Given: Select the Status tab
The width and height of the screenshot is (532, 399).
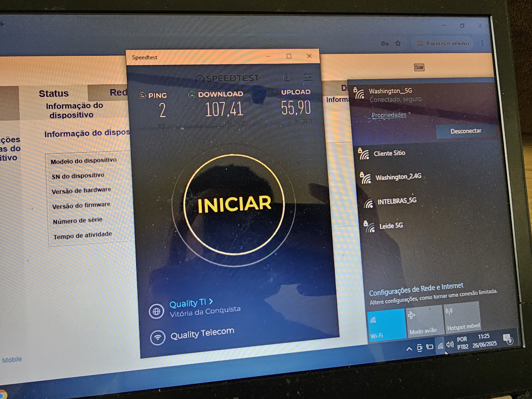Looking at the screenshot, I should pyautogui.click(x=54, y=93).
